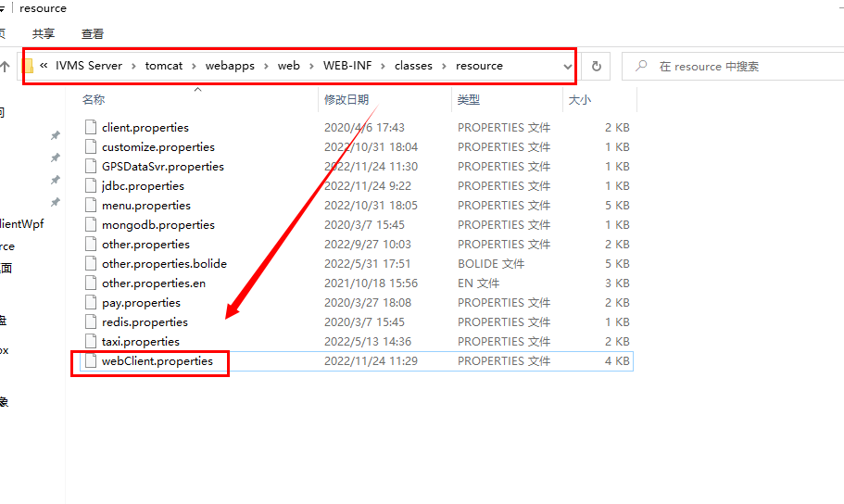The width and height of the screenshot is (844, 504).
Task: Click the file icon of other.properties
Action: click(x=91, y=244)
